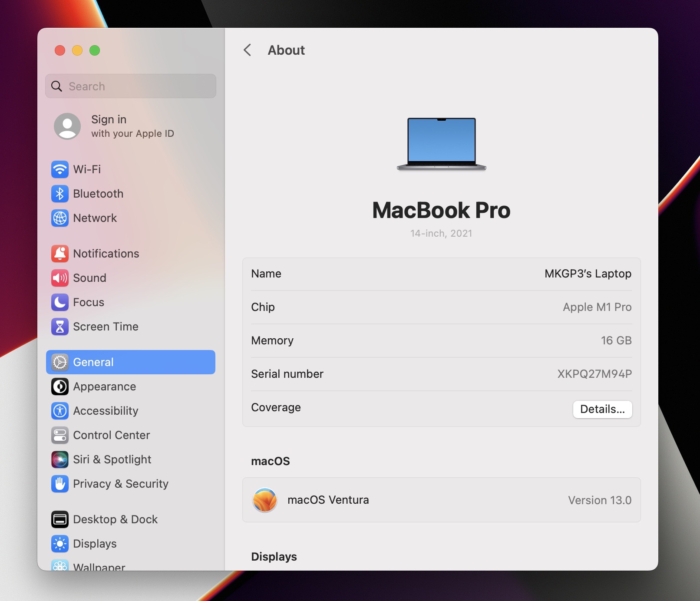Click the Siri & Spotlight icon
Image resolution: width=700 pixels, height=601 pixels.
click(60, 459)
